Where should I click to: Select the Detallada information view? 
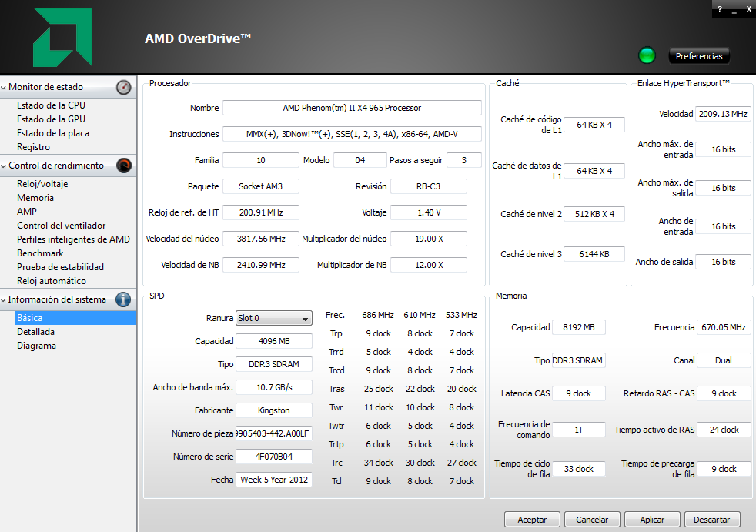point(35,332)
